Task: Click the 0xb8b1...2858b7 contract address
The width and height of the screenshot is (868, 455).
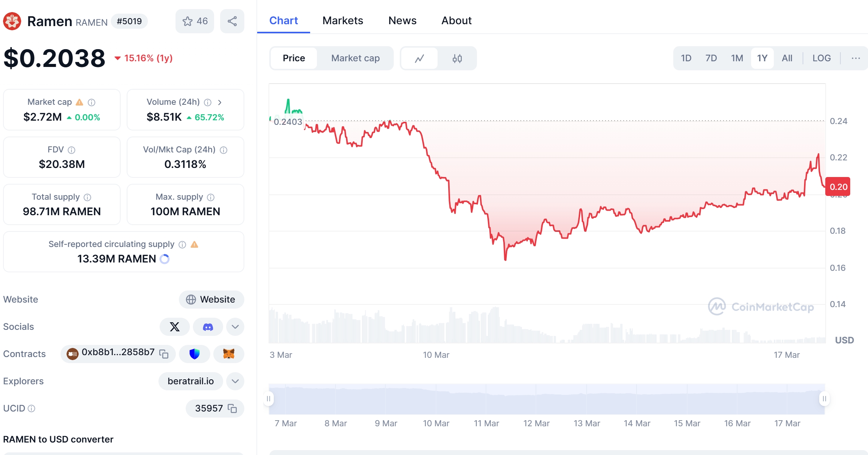Action: pos(118,353)
